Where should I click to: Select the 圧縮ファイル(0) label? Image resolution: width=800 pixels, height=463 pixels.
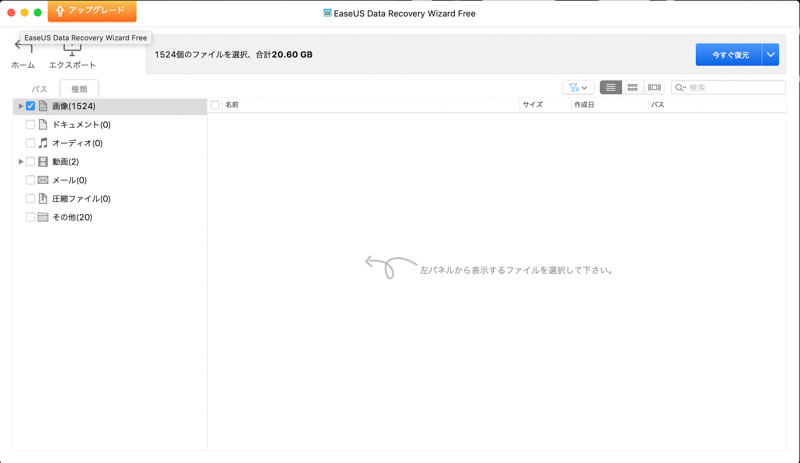(x=82, y=199)
